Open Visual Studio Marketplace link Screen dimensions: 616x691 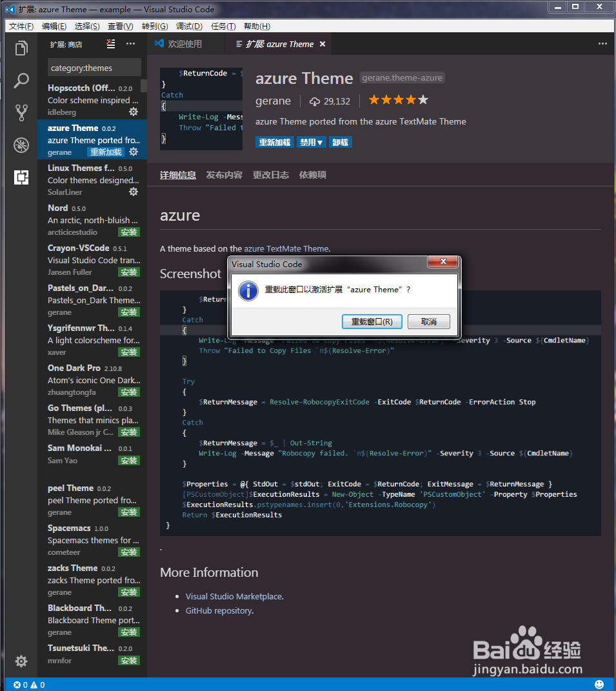pos(233,597)
